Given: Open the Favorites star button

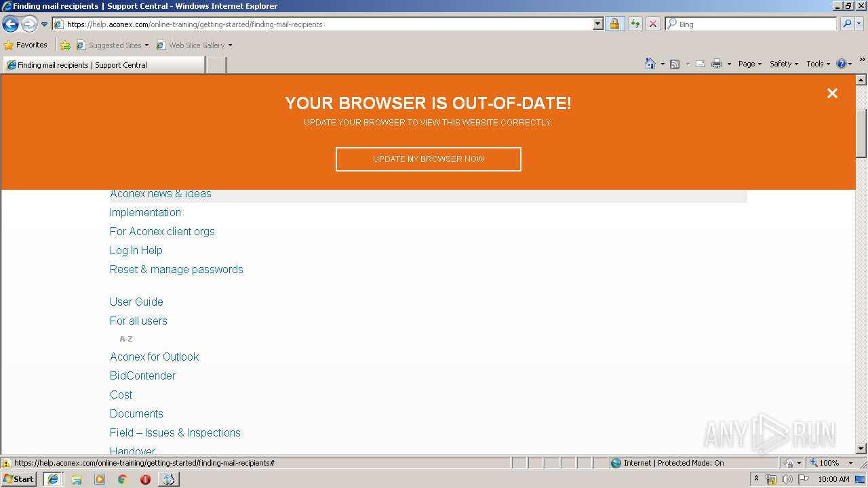Looking at the screenshot, I should [25, 45].
